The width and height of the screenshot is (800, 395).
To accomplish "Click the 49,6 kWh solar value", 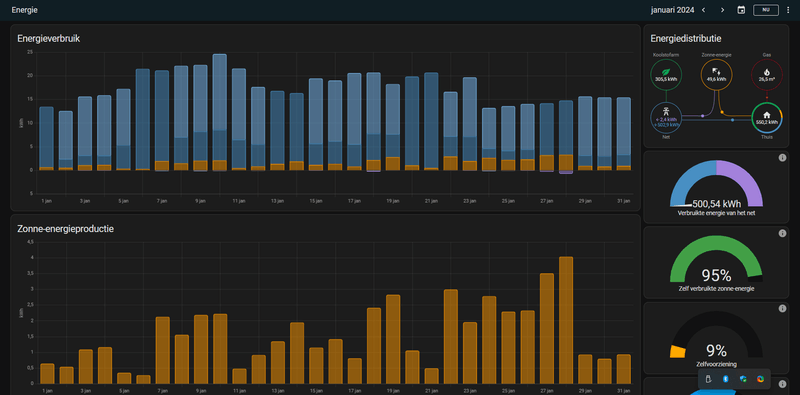I will pyautogui.click(x=716, y=80).
